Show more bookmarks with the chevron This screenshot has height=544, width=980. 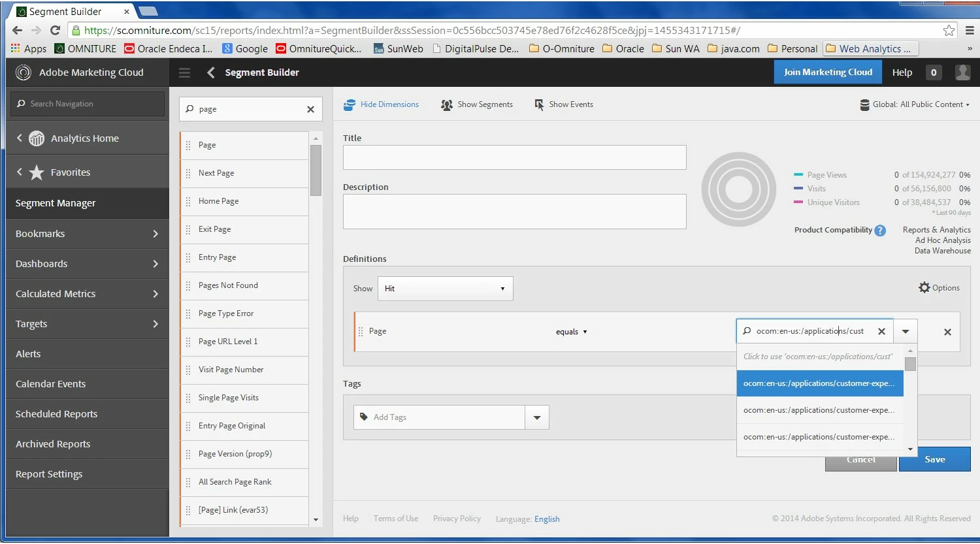pos(970,48)
